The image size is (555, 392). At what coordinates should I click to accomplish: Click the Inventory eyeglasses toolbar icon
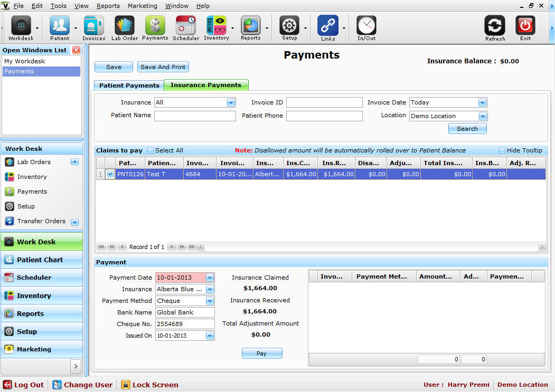point(216,26)
